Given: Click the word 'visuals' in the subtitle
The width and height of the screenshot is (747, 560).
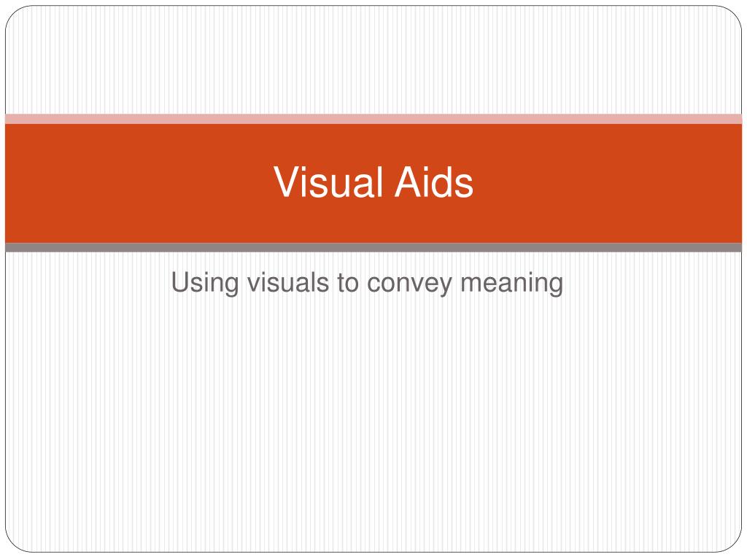Looking at the screenshot, I should [x=287, y=282].
